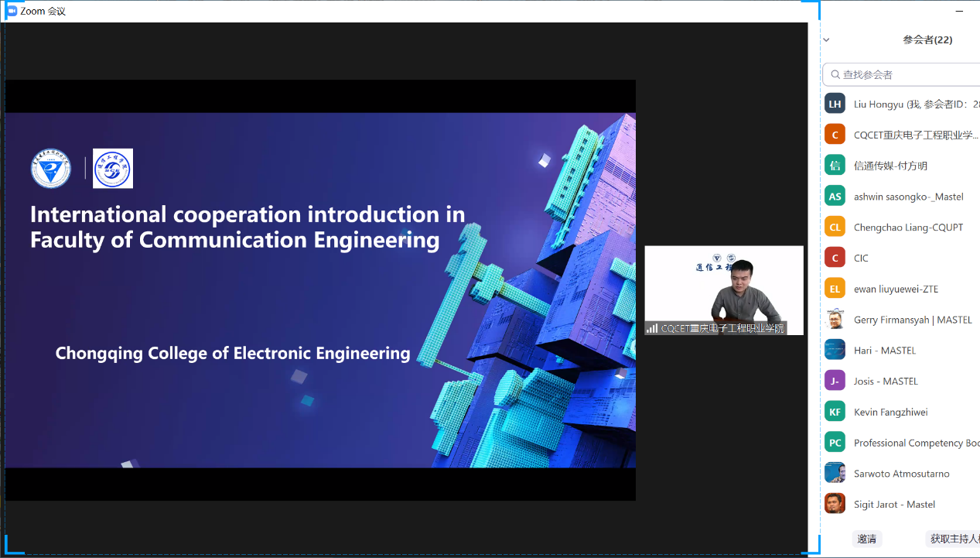Select Liu Hongyu's LH avatar
The image size is (980, 558).
point(835,104)
